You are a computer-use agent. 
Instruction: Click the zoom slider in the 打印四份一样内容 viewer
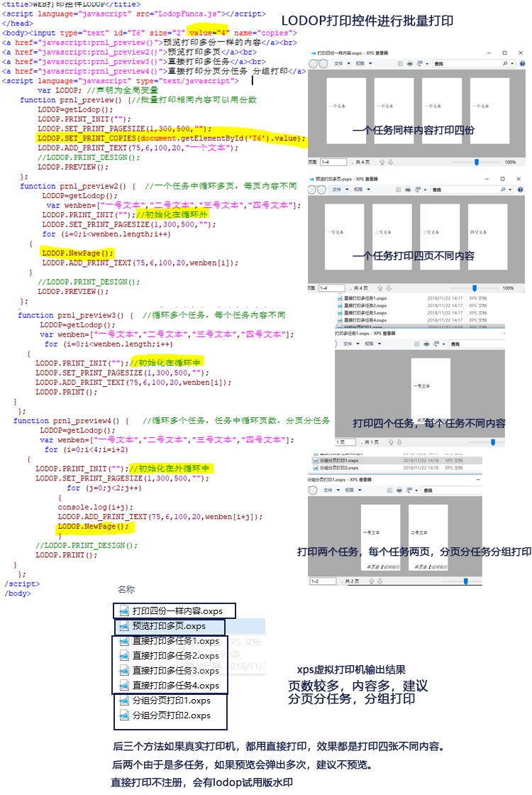(476, 162)
